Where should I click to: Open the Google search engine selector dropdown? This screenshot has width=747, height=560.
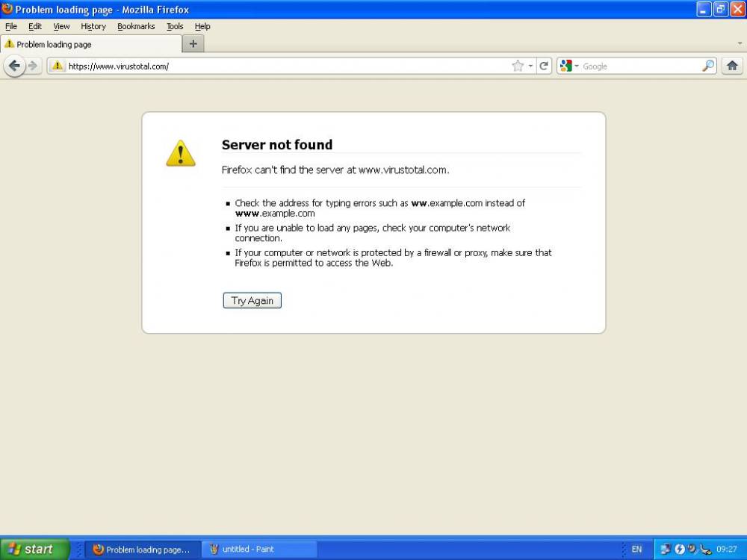tap(568, 66)
